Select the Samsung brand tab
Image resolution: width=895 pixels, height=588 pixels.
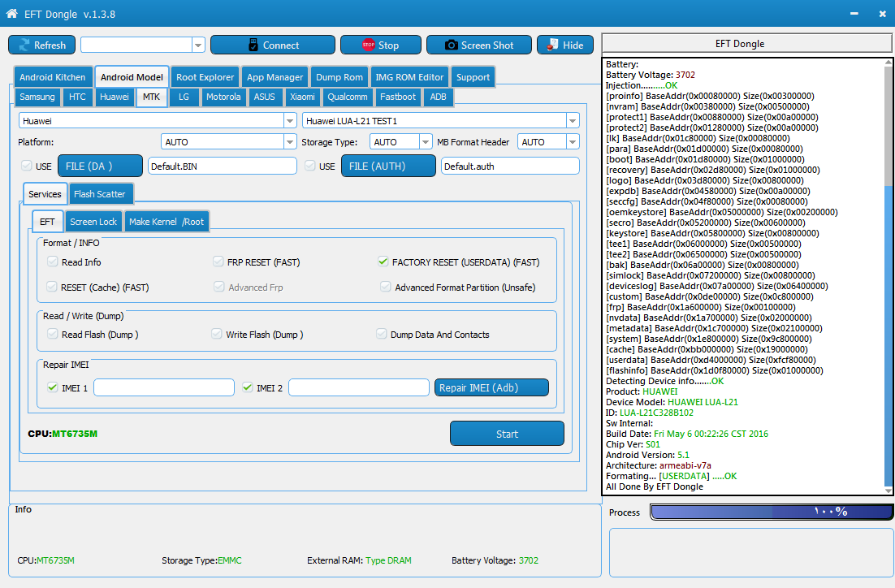[37, 97]
